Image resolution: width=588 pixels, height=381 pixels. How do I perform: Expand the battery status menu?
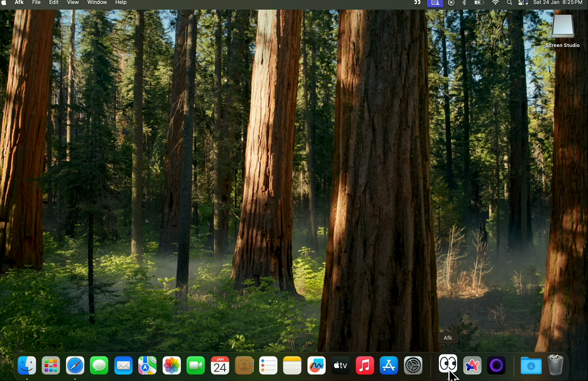pyautogui.click(x=479, y=3)
